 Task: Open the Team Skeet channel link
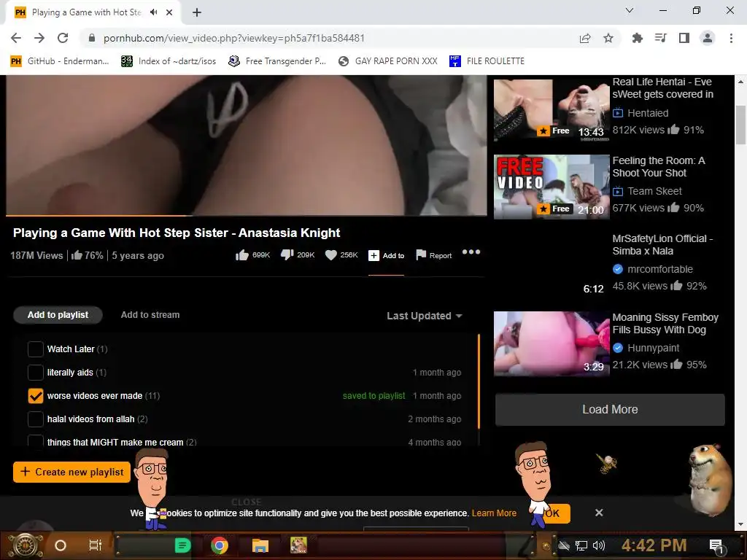pos(654,191)
